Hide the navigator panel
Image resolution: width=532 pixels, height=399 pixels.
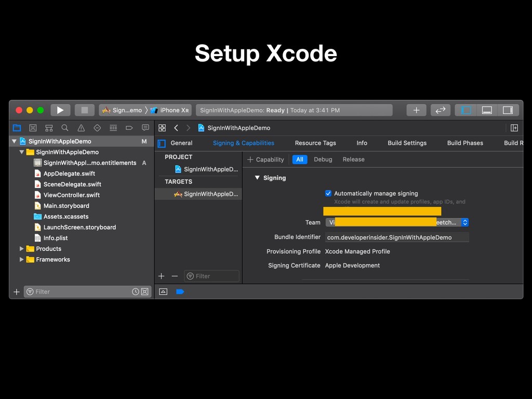click(466, 110)
